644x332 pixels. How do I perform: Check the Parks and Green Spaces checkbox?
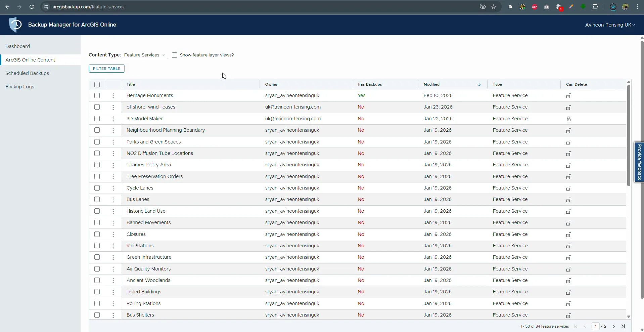tap(97, 142)
